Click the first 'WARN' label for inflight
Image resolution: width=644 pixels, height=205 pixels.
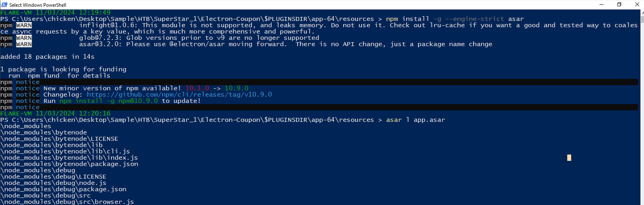pos(24,25)
